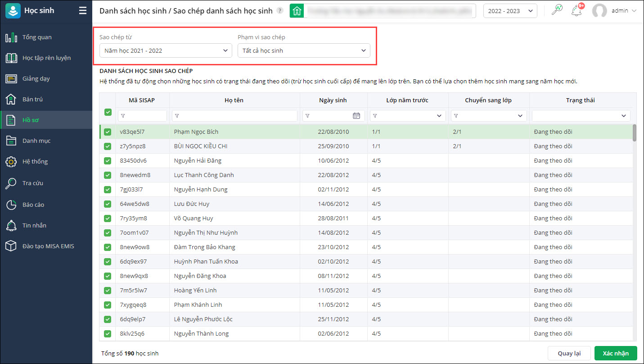Uncheck the checkbox for Phạm Ngọc Bích

(108, 132)
